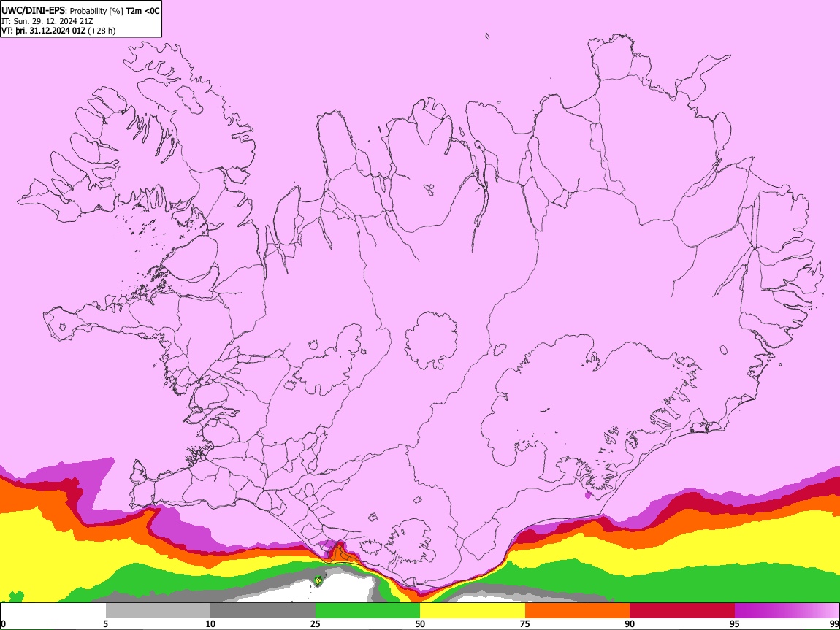Viewport: 840px width, 630px height.
Task: Click the legend tick label '5'
Action: tap(105, 624)
